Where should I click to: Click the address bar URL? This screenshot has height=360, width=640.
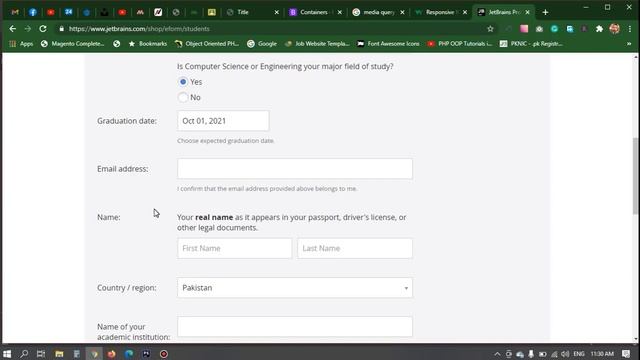tap(139, 29)
